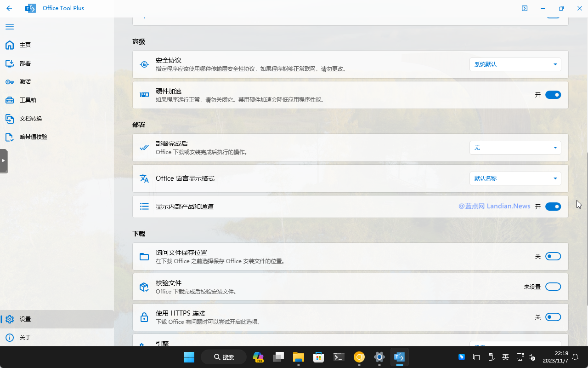Expand the side panel arrow handle

tap(4, 161)
